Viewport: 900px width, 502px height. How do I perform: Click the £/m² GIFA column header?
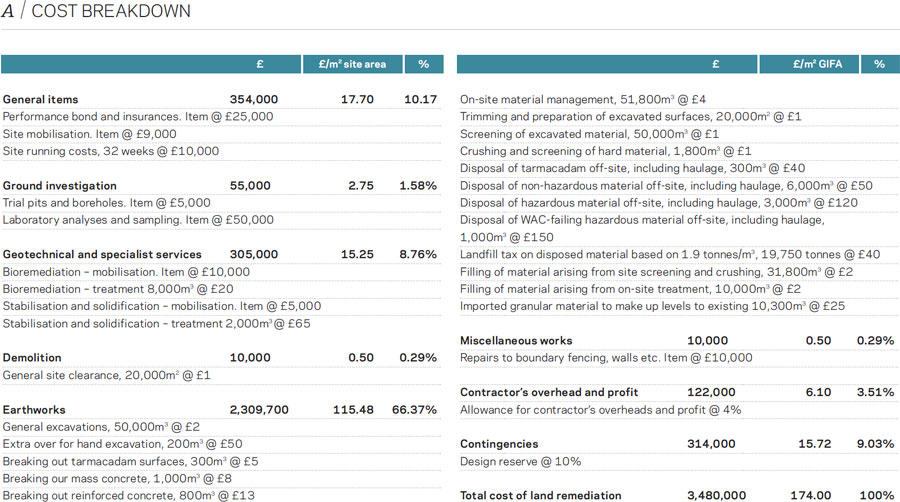click(x=808, y=64)
